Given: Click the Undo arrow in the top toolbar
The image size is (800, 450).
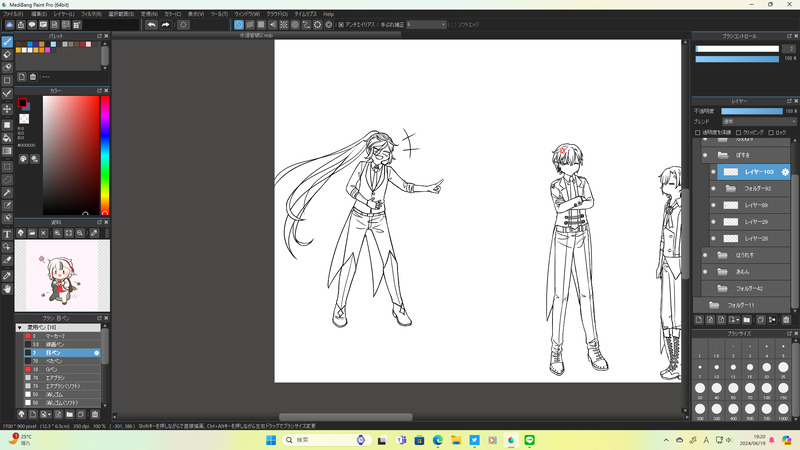Looking at the screenshot, I should click(x=151, y=24).
